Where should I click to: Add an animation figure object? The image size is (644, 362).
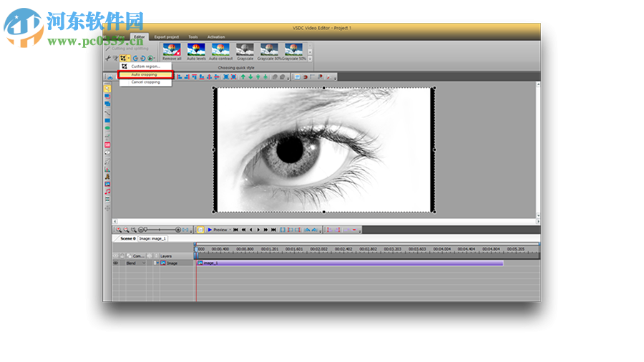pos(107,177)
